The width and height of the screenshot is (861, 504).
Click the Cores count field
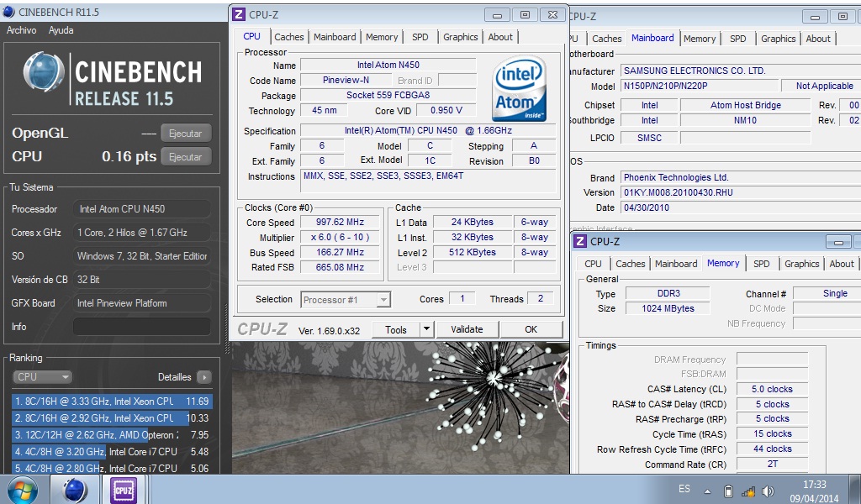point(462,298)
